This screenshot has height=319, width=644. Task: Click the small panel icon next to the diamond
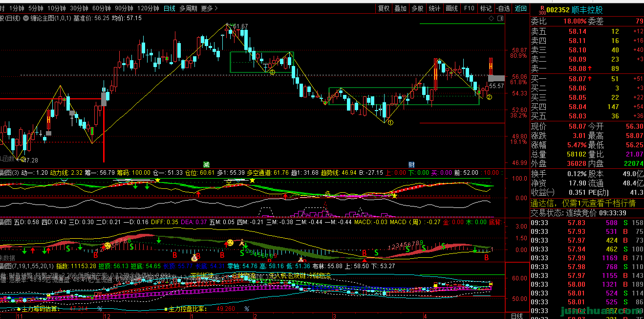[500, 18]
